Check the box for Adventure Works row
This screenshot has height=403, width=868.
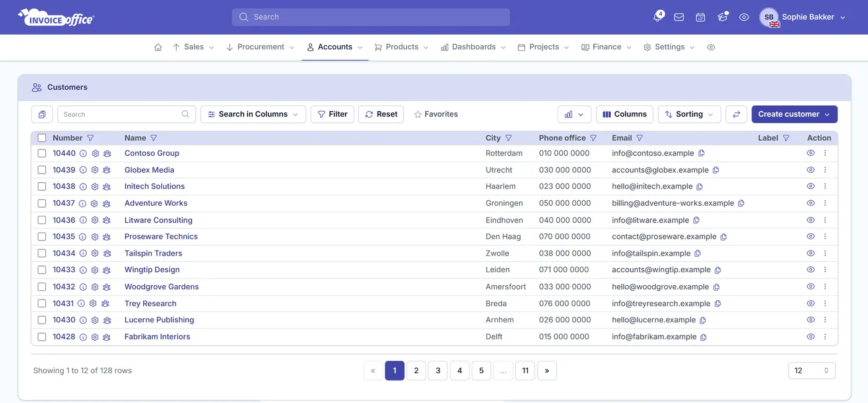tap(42, 203)
